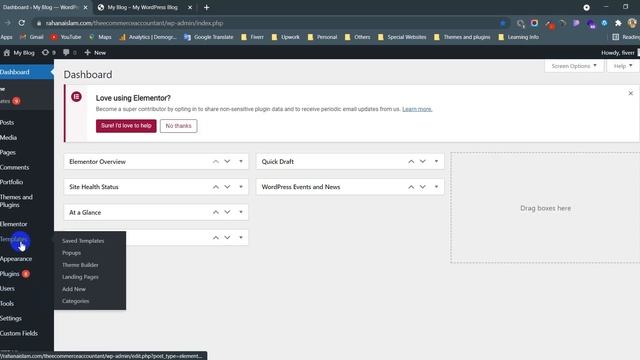Open the browser extensions puzzle icon
This screenshot has width=640, height=360.
pos(618,23)
